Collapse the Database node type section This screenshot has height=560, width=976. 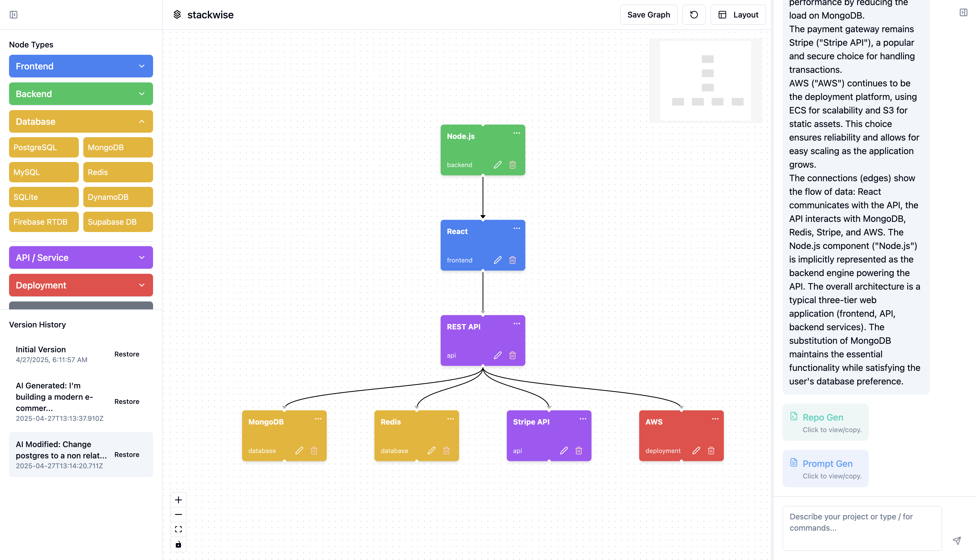coord(81,122)
